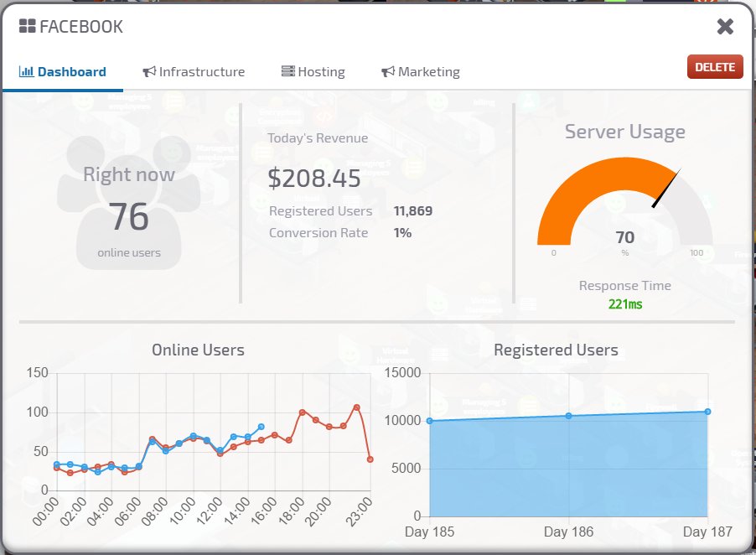Click the Online Users chart title

click(198, 350)
